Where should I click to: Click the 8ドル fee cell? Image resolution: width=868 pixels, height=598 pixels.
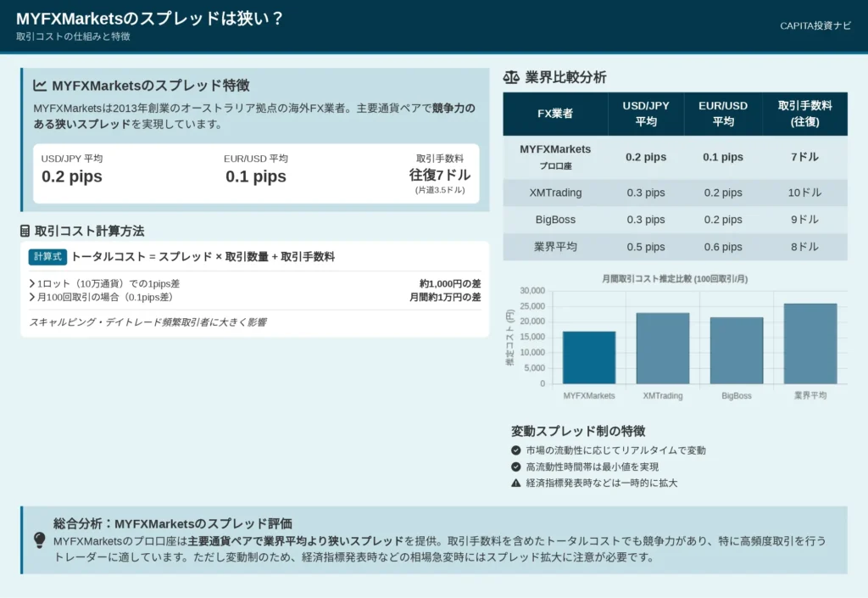coord(805,247)
